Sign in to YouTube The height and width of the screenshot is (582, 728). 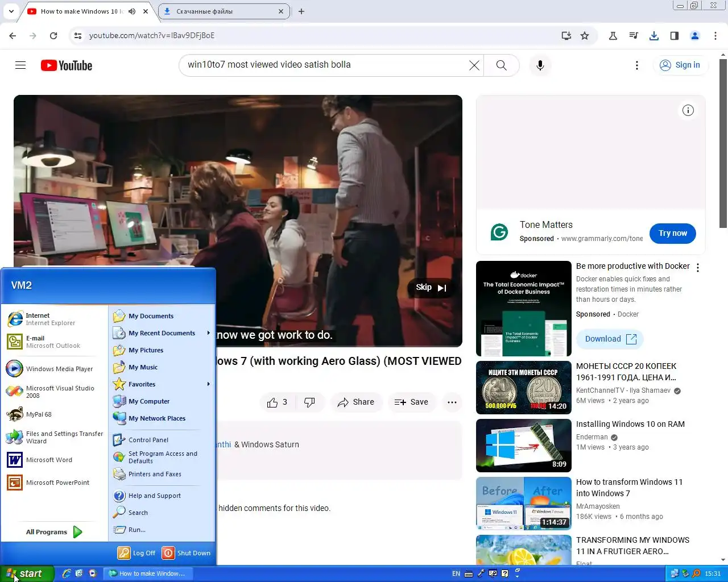(680, 65)
